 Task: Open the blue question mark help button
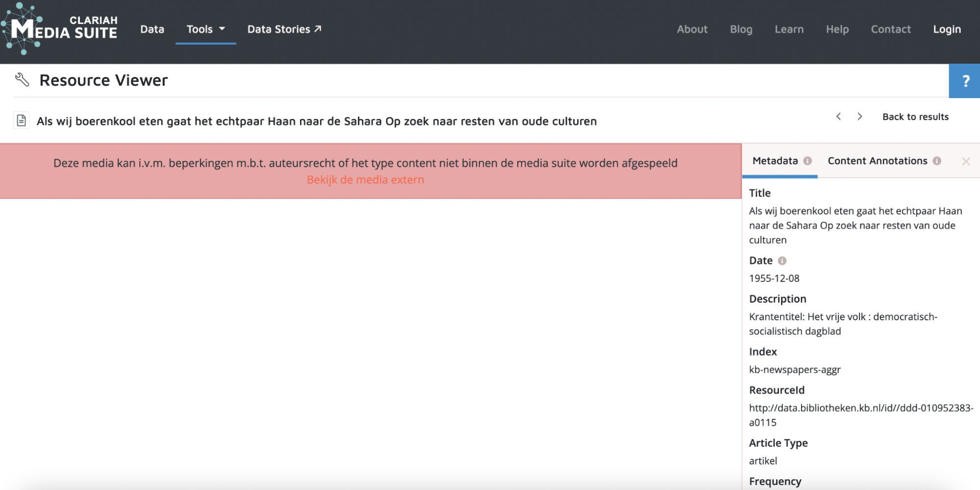[x=964, y=81]
